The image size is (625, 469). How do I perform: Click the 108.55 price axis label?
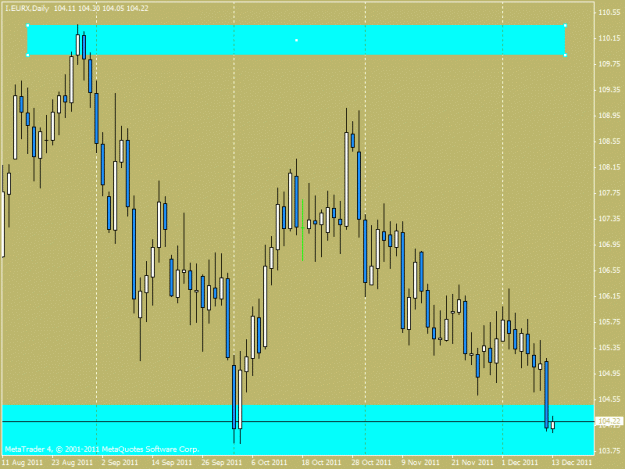click(609, 141)
